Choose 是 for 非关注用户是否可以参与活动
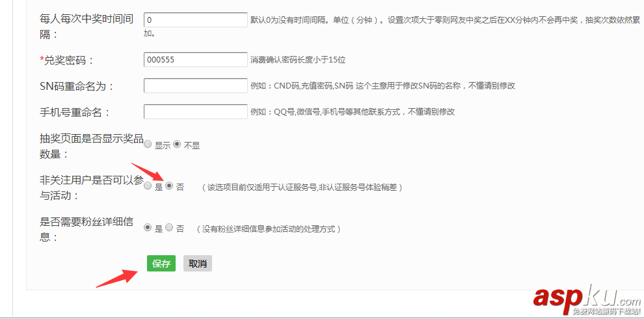The image size is (644, 319). coord(148,186)
